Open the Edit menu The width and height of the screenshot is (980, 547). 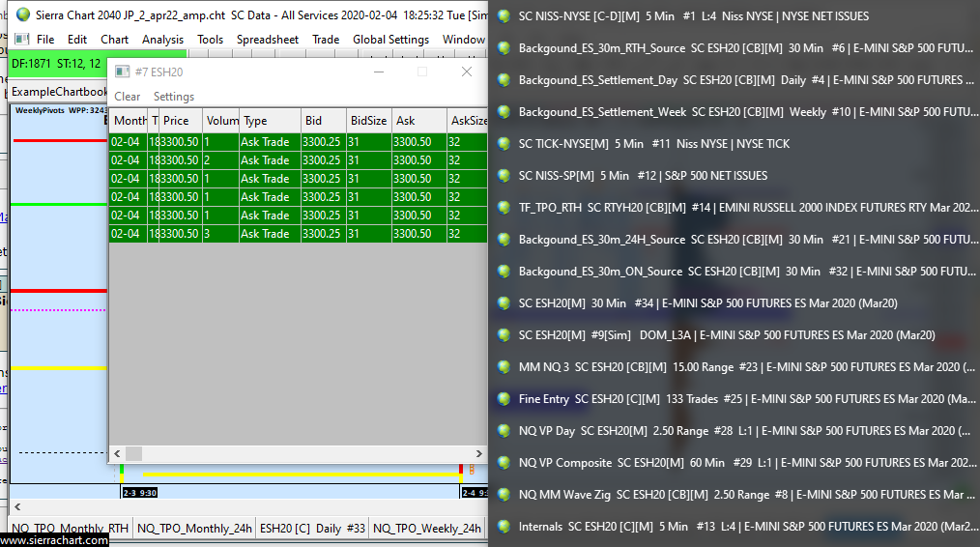(77, 40)
